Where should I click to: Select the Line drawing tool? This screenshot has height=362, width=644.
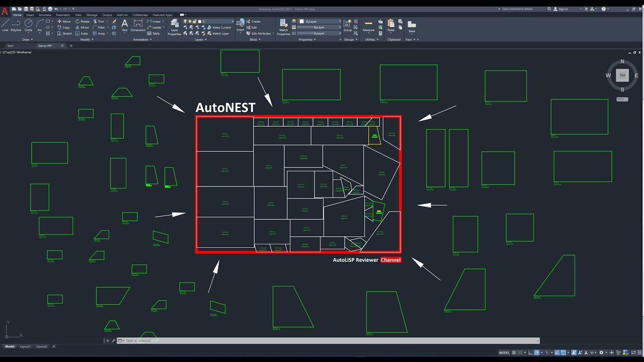pyautogui.click(x=5, y=25)
